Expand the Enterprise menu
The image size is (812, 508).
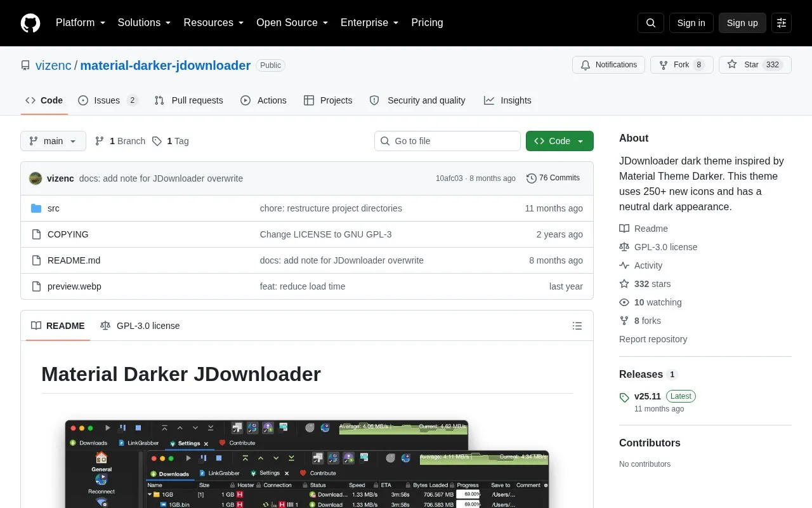(x=370, y=23)
